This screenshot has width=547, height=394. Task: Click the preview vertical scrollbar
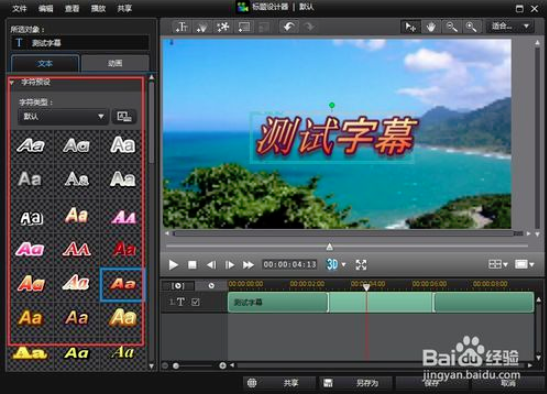pyautogui.click(x=538, y=138)
